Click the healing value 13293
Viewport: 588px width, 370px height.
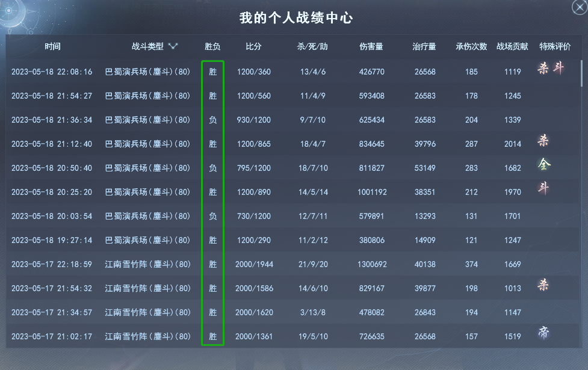coord(425,216)
